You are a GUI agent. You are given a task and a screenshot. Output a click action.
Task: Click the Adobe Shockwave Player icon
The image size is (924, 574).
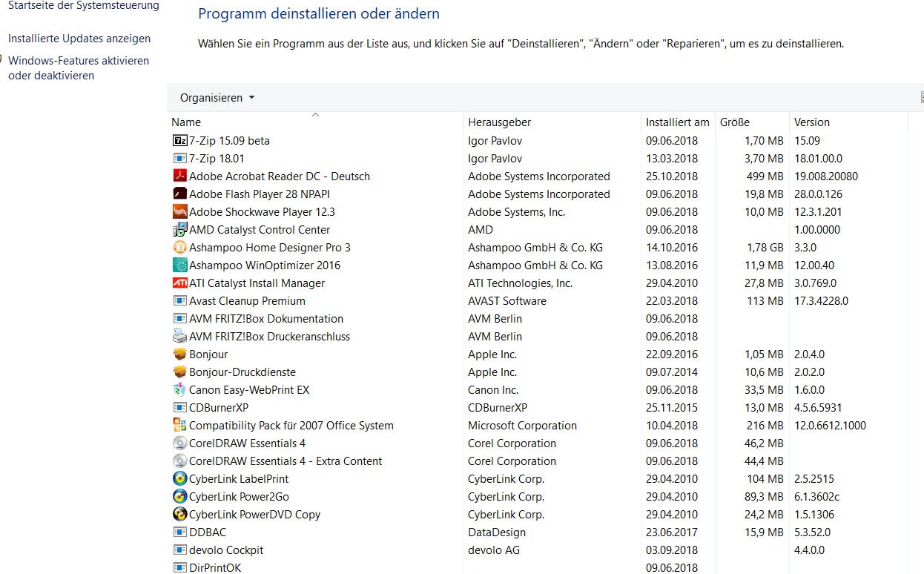click(x=179, y=211)
